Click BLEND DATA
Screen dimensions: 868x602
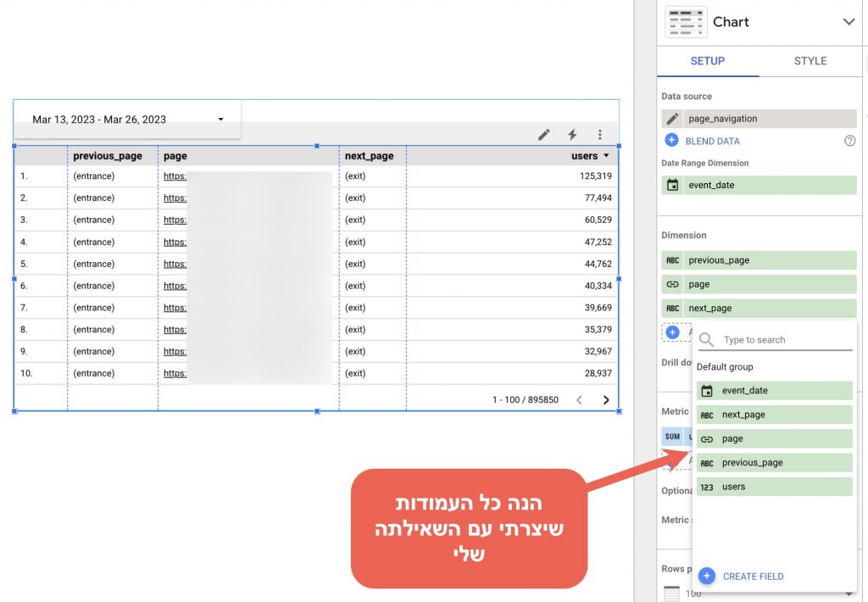[712, 141]
